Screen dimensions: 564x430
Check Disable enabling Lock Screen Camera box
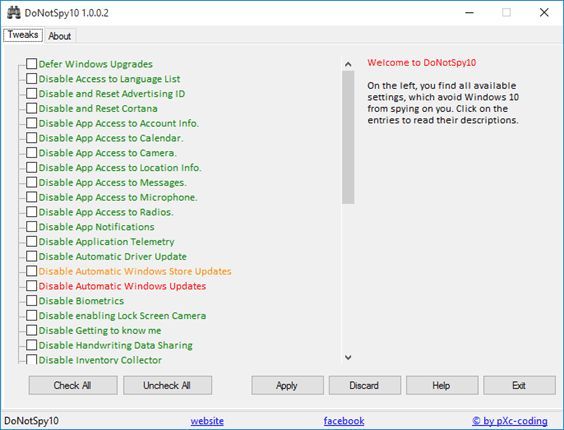click(31, 315)
